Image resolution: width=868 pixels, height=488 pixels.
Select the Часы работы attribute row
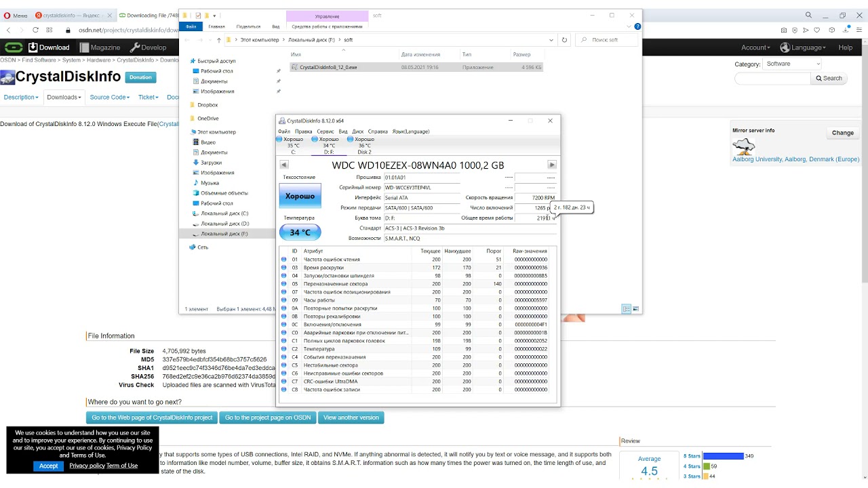[x=414, y=300]
